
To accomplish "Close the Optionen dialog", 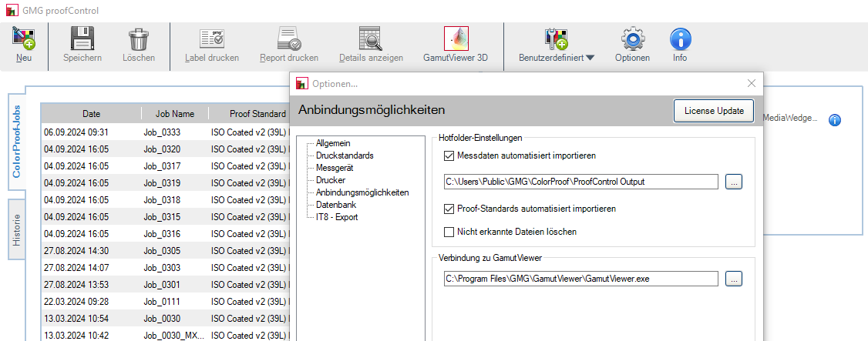I will point(751,83).
